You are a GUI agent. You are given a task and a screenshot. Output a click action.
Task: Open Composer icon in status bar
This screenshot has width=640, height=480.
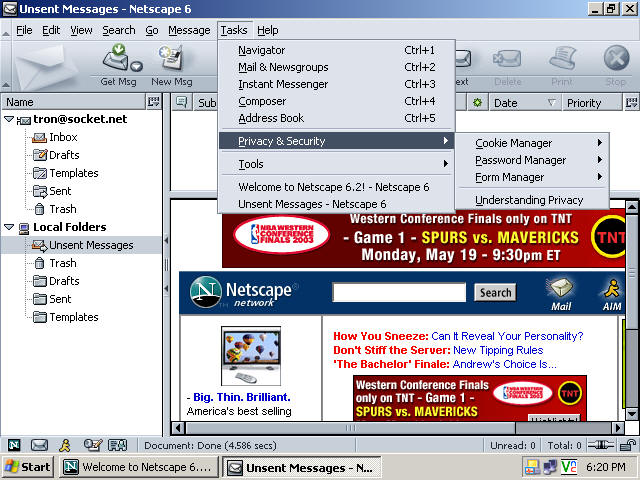point(92,445)
